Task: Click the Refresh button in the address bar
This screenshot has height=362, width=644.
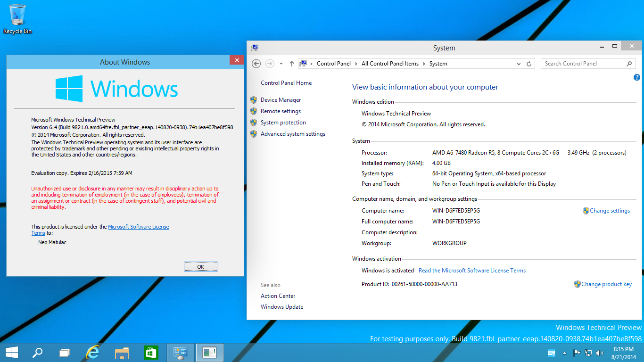Action: [x=528, y=64]
